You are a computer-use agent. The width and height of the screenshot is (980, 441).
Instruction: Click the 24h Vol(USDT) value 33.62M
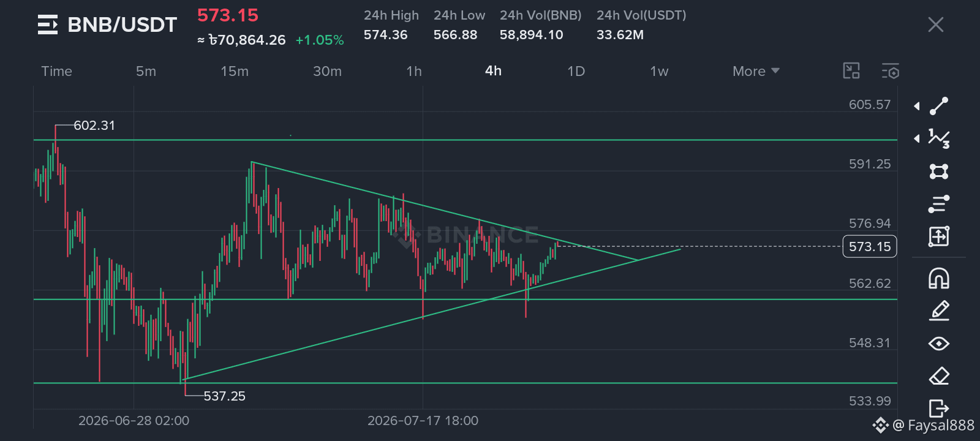point(620,35)
